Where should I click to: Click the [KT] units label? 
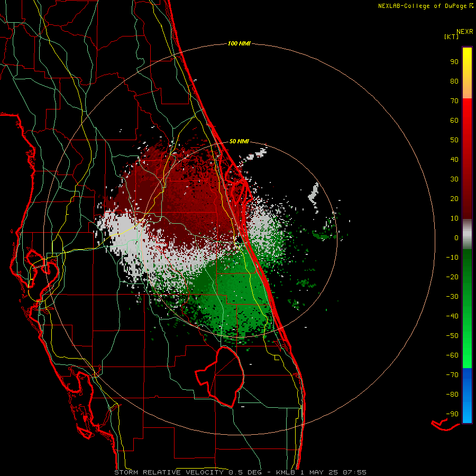click(451, 36)
